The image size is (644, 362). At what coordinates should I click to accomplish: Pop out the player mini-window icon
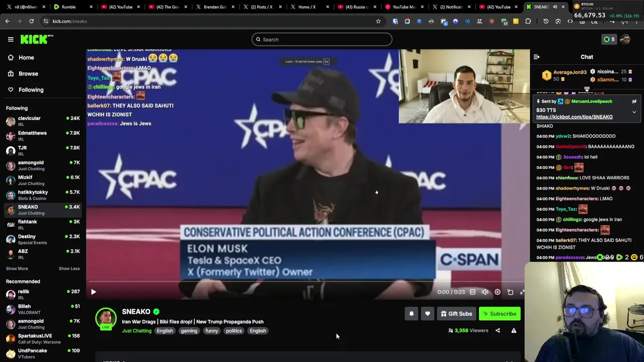(510, 292)
